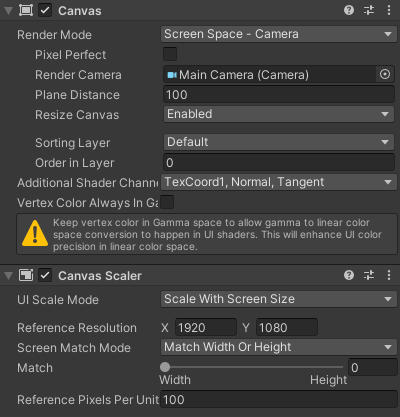Click the Canvas component title
The image size is (400, 417).
point(80,11)
